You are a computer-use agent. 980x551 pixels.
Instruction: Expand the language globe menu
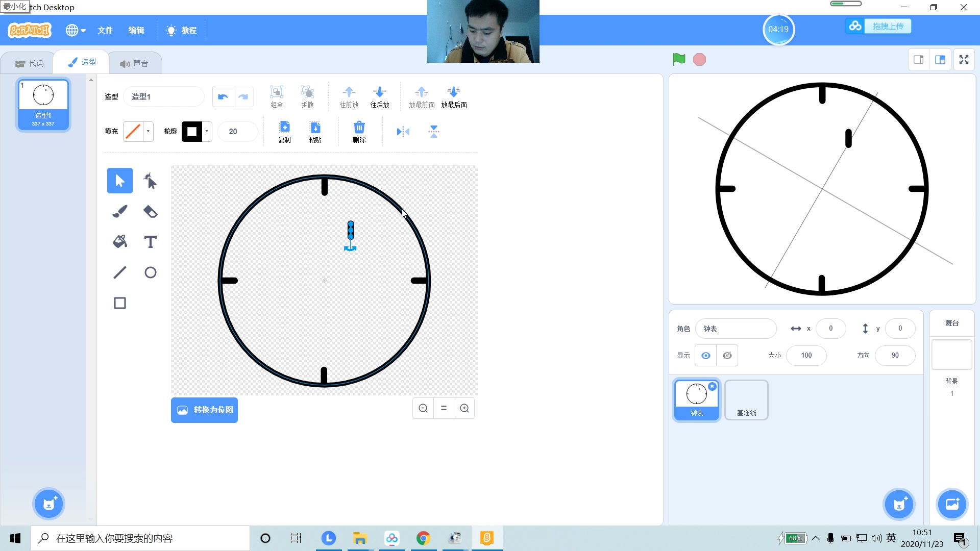tap(75, 30)
